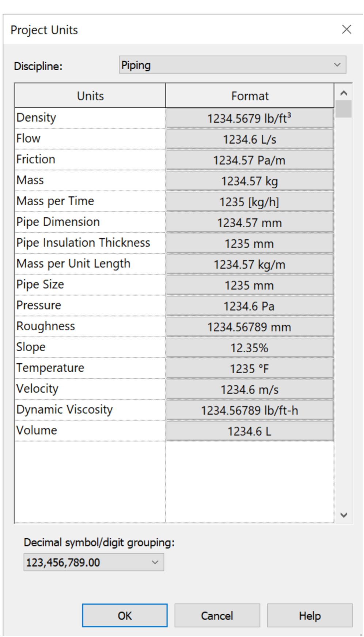This screenshot has height=637, width=364.
Task: Edit the Mass per Time format
Action: (250, 202)
